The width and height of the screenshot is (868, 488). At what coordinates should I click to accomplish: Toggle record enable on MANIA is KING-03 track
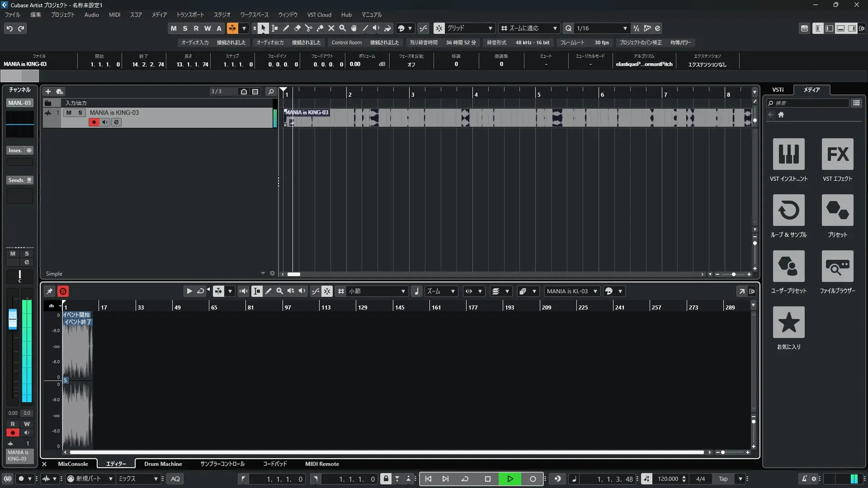coord(94,122)
